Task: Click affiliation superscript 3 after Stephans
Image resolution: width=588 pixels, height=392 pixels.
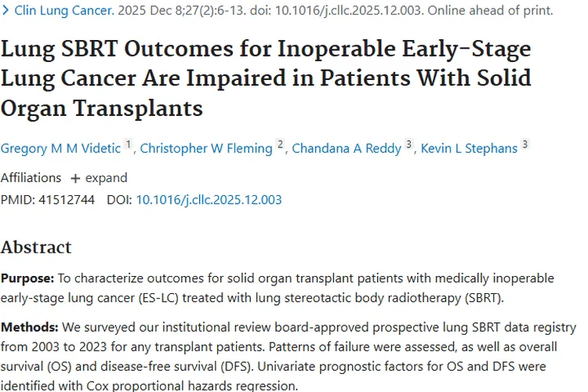Action: (x=524, y=145)
